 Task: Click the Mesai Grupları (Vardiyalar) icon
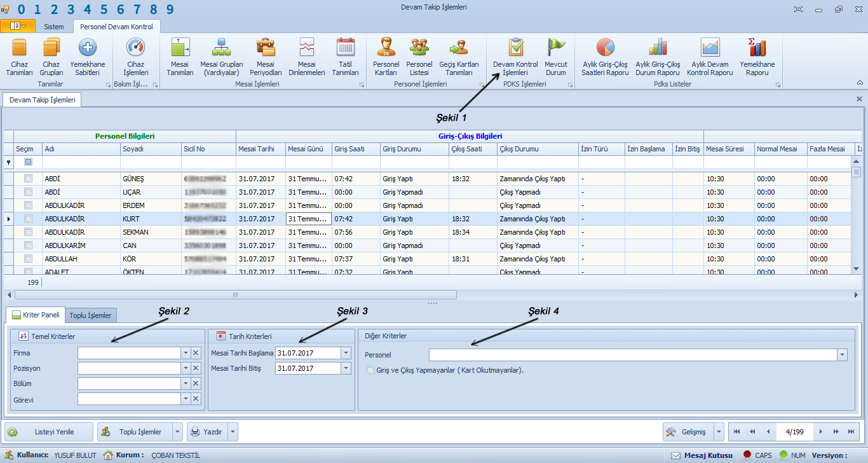(221, 57)
